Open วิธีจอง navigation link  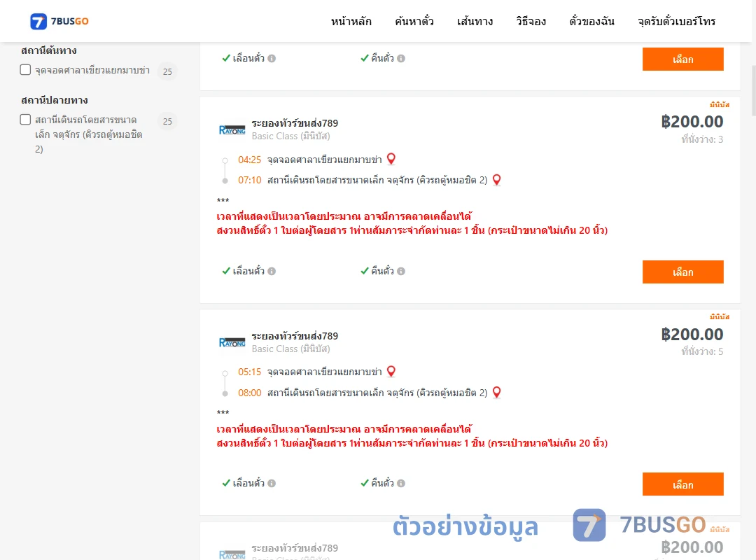click(531, 21)
